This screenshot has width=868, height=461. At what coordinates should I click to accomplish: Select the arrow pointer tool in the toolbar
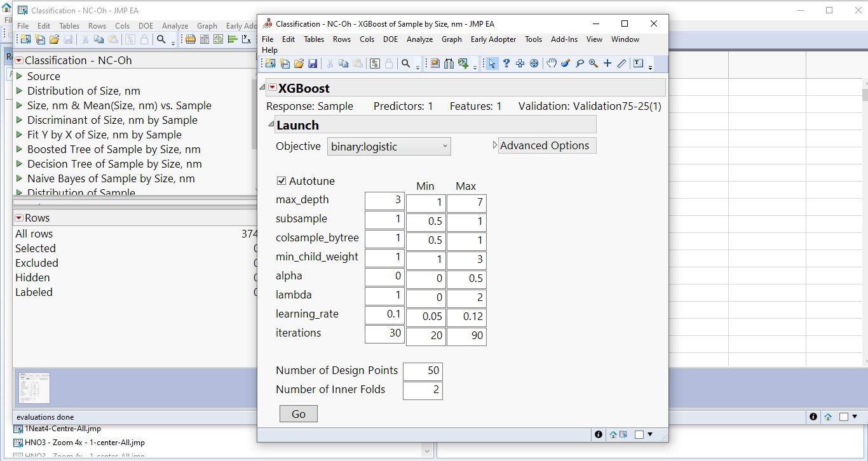click(x=491, y=63)
